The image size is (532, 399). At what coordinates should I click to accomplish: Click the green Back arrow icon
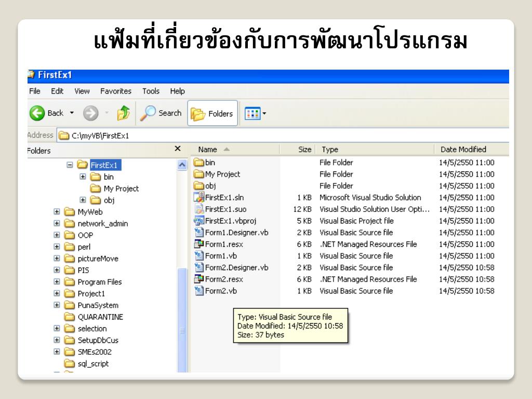(37, 113)
